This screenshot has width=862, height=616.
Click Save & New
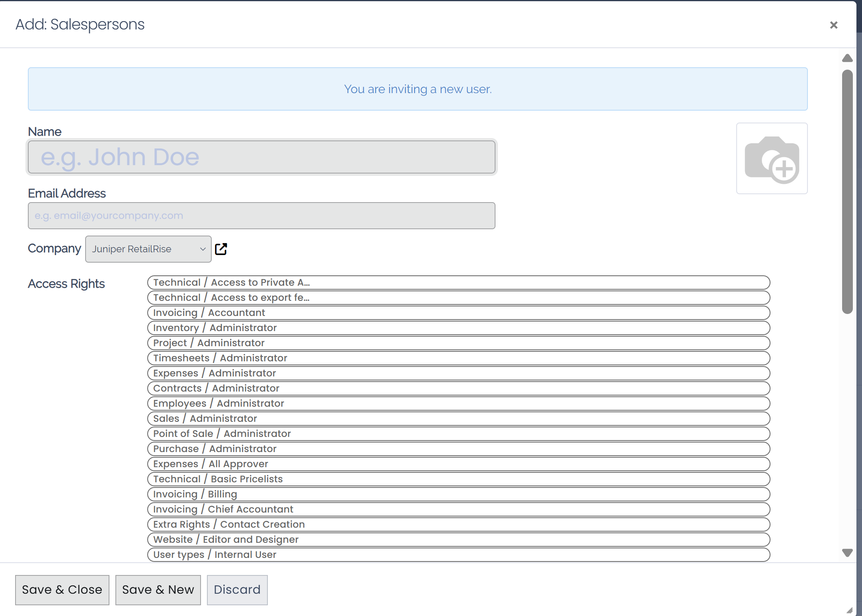click(158, 590)
